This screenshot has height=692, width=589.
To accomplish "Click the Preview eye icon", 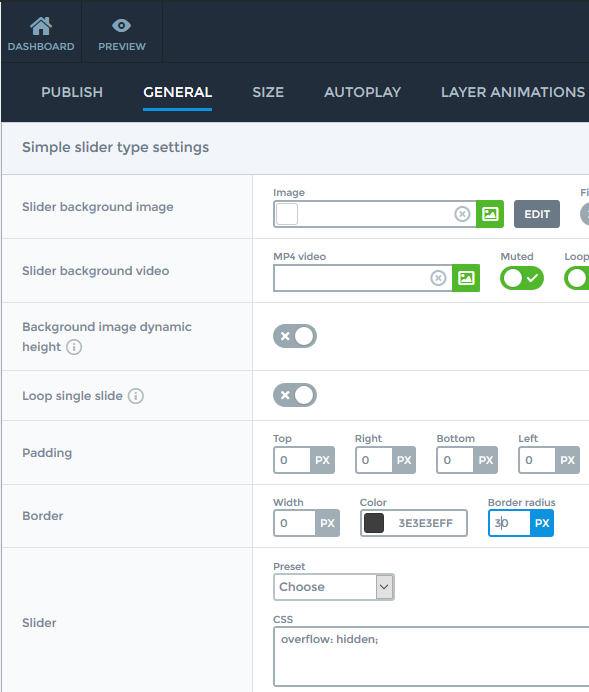I will pos(121,26).
